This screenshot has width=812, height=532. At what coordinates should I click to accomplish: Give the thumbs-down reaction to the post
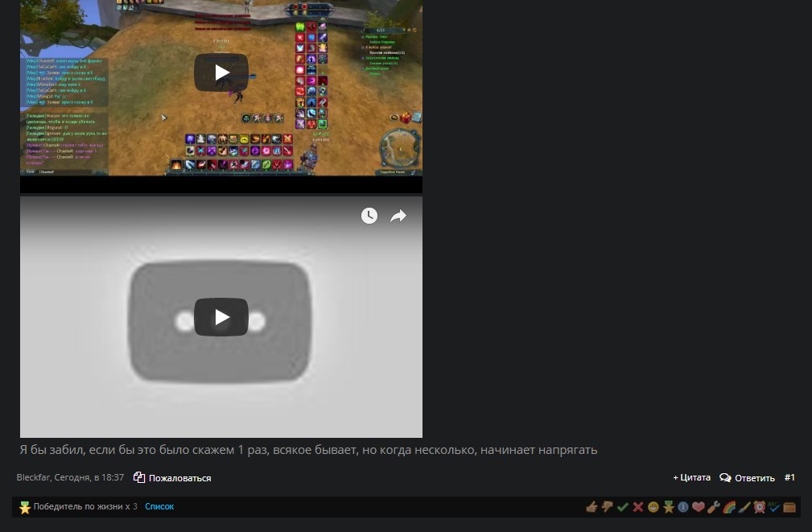[607, 507]
